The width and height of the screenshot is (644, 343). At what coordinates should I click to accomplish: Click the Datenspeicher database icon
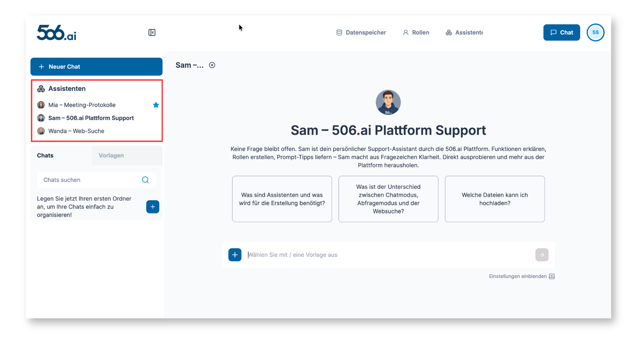tap(339, 33)
